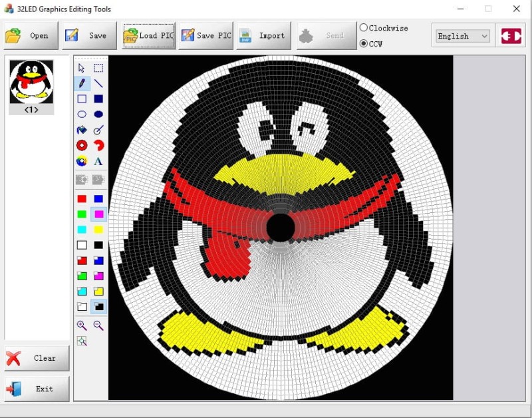Choose the magenta foreground color swatch

98,214
